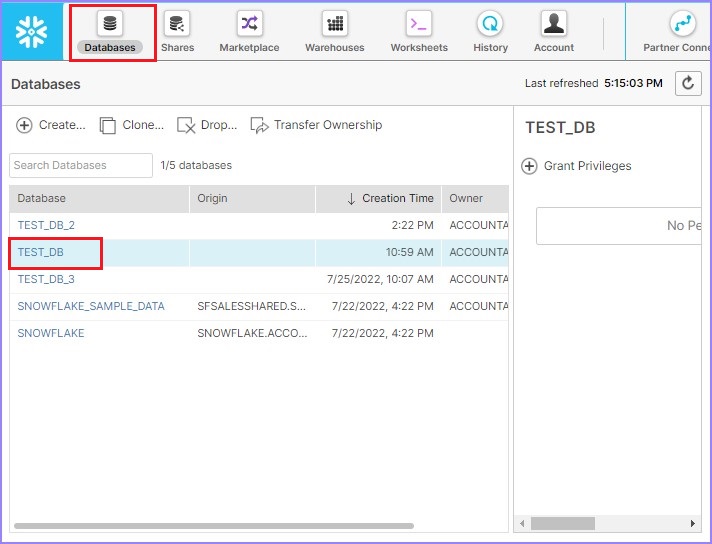712x544 pixels.
Task: Click the Creation Time sort arrow
Action: pyautogui.click(x=351, y=199)
